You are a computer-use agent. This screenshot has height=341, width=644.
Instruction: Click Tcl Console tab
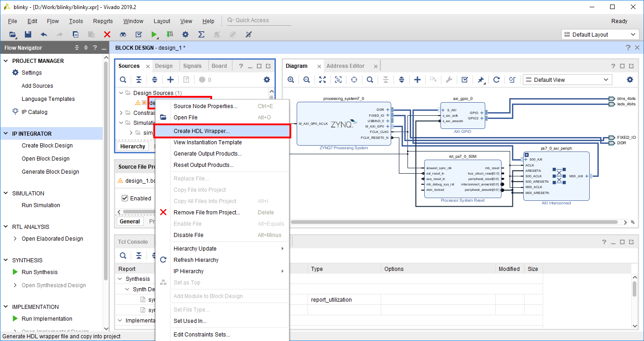pos(133,242)
